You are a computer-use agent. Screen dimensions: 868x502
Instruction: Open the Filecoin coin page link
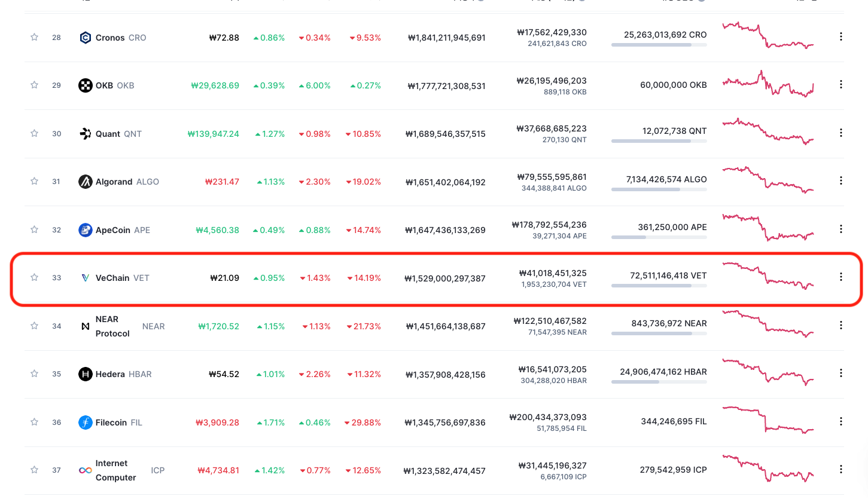111,423
